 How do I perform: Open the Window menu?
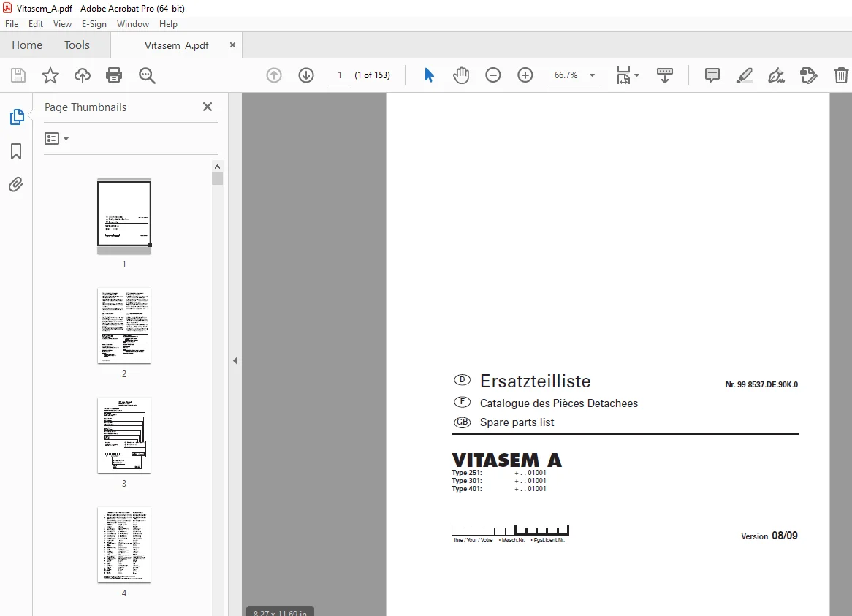pyautogui.click(x=132, y=24)
